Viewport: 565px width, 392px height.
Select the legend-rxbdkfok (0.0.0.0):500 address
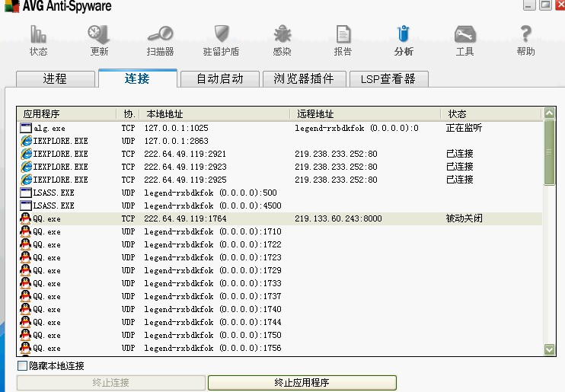210,193
